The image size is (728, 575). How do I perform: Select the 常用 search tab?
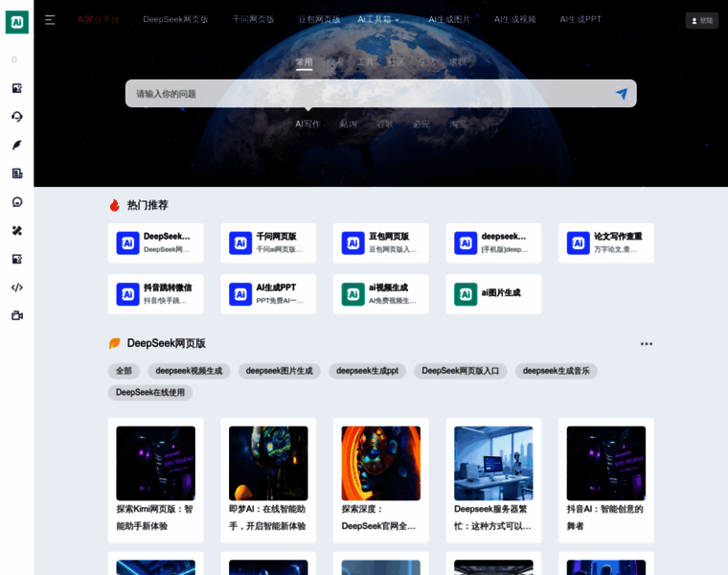click(x=304, y=62)
